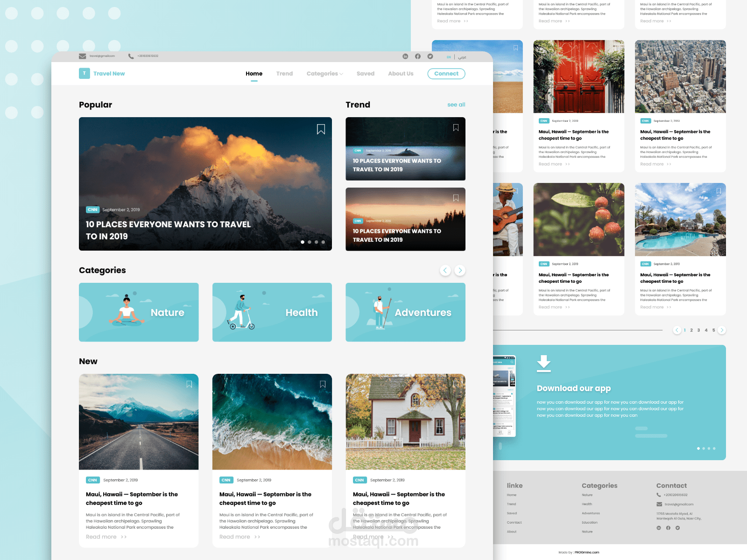Click Read more on the red fruit card
The width and height of the screenshot is (747, 560).
pos(554,307)
